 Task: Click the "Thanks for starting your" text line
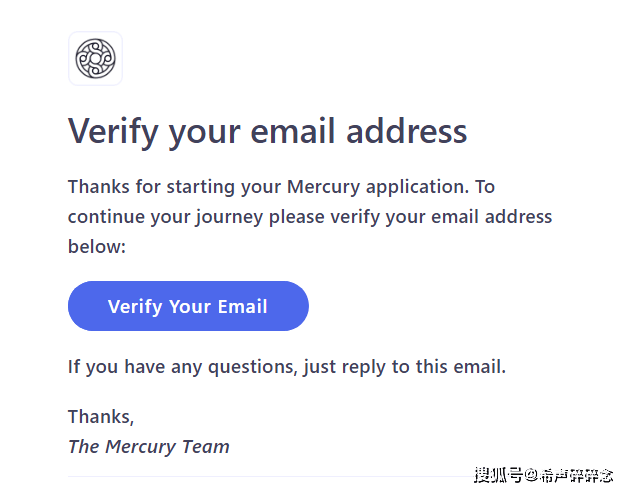coord(175,187)
